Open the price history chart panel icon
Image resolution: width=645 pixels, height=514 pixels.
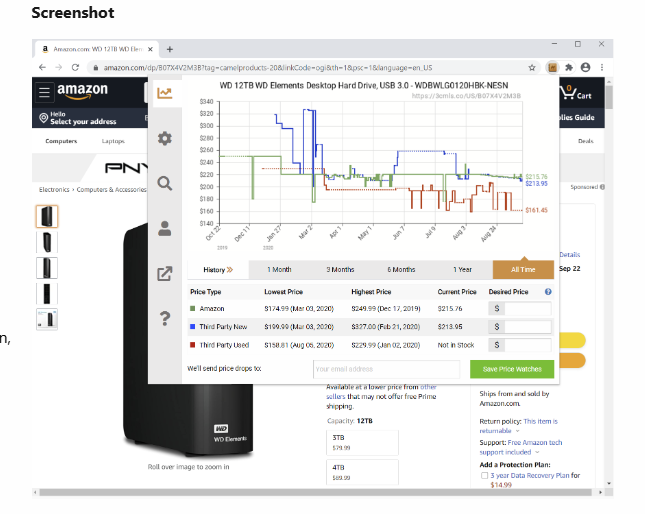click(x=165, y=93)
